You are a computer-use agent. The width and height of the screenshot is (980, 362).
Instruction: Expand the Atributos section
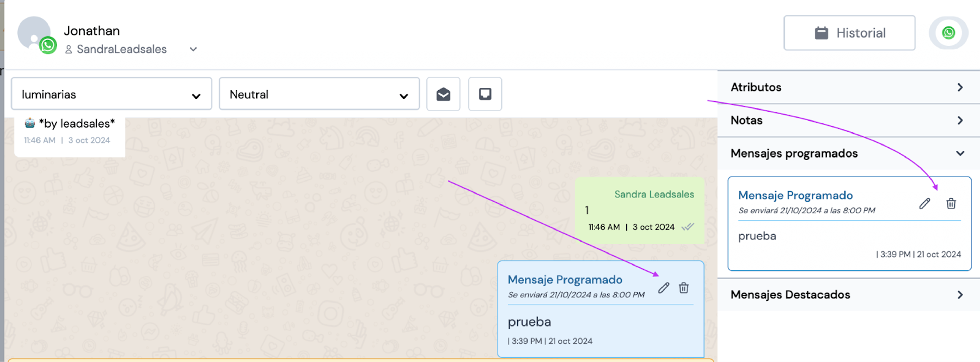click(848, 87)
